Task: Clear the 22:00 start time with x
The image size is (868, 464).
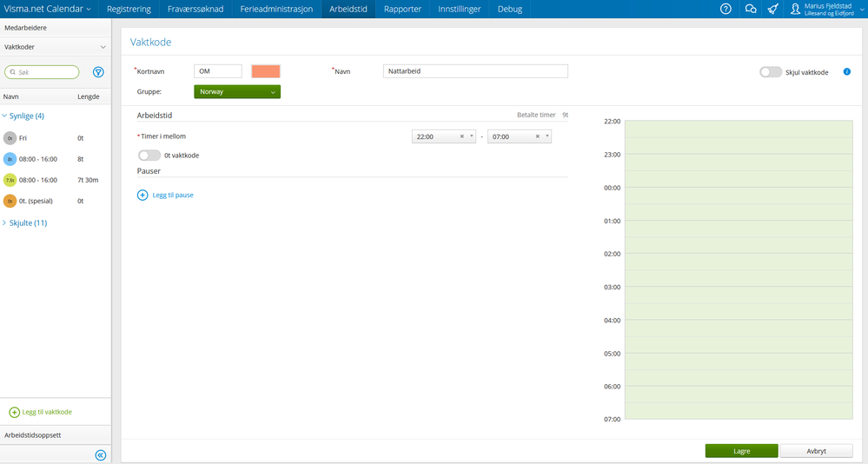Action: point(461,136)
